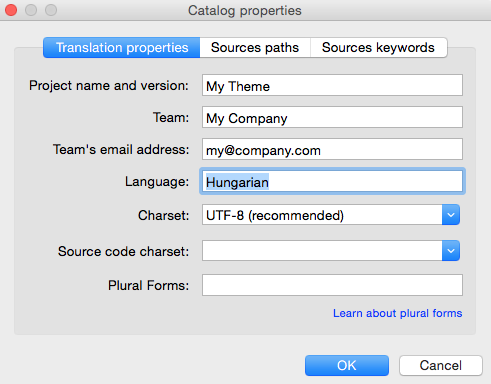491x384 pixels.
Task: Click the gray minimize window button
Action: [31, 10]
